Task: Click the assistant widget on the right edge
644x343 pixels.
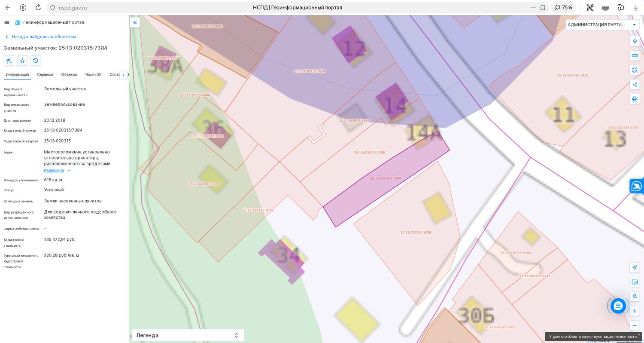Action: point(637,186)
